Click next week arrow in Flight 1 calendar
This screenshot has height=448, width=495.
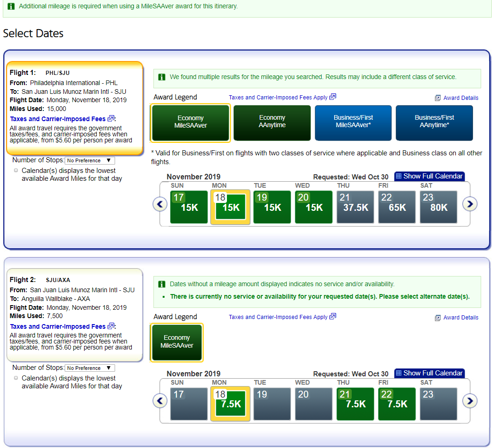pyautogui.click(x=470, y=204)
